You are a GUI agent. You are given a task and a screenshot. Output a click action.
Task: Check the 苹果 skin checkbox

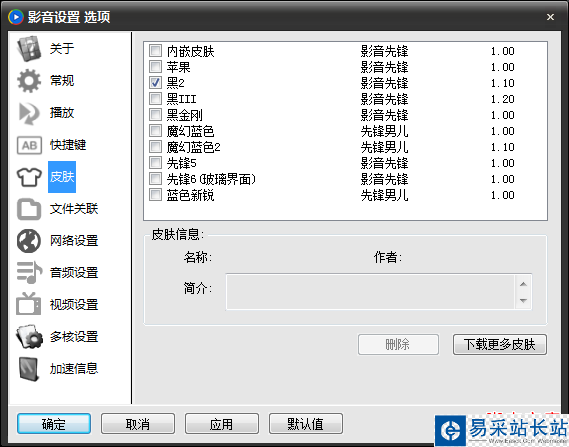point(155,66)
